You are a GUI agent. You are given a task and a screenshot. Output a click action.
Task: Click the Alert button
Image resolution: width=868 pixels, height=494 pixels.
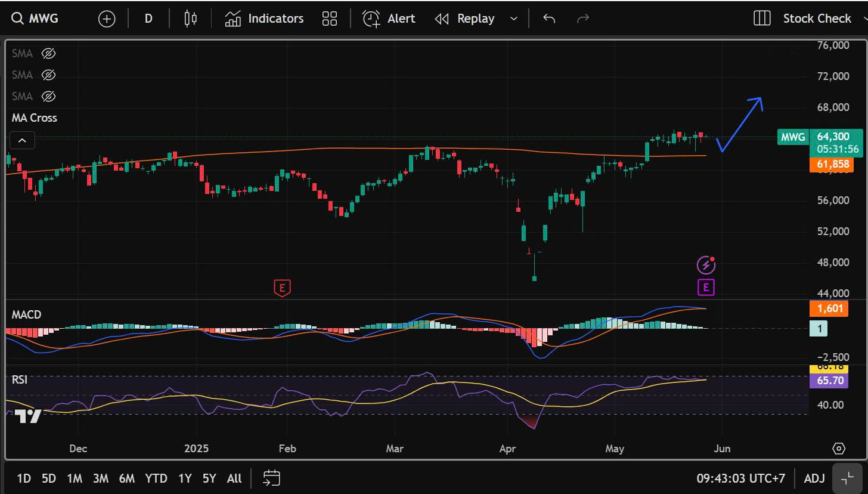coord(389,18)
